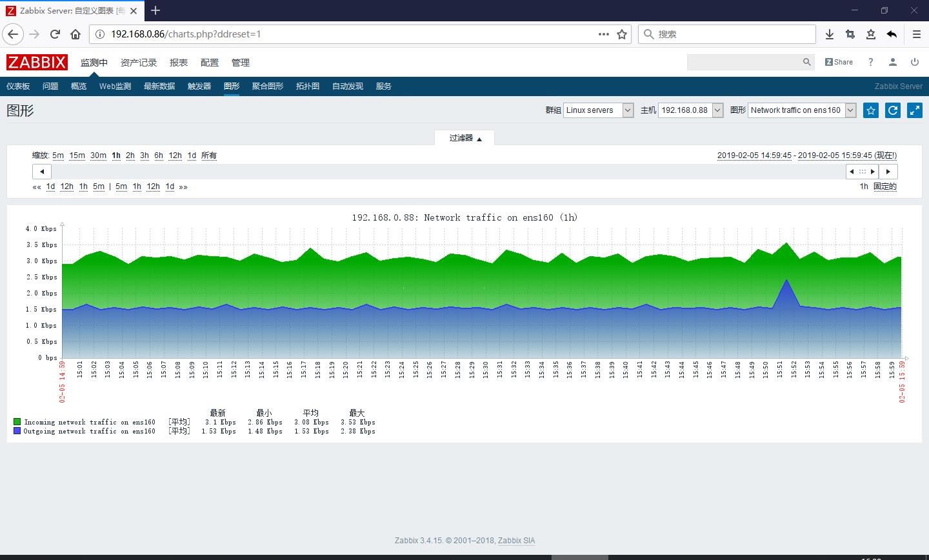Click the undo arrow toolbar icon
This screenshot has width=929, height=560.
[892, 34]
